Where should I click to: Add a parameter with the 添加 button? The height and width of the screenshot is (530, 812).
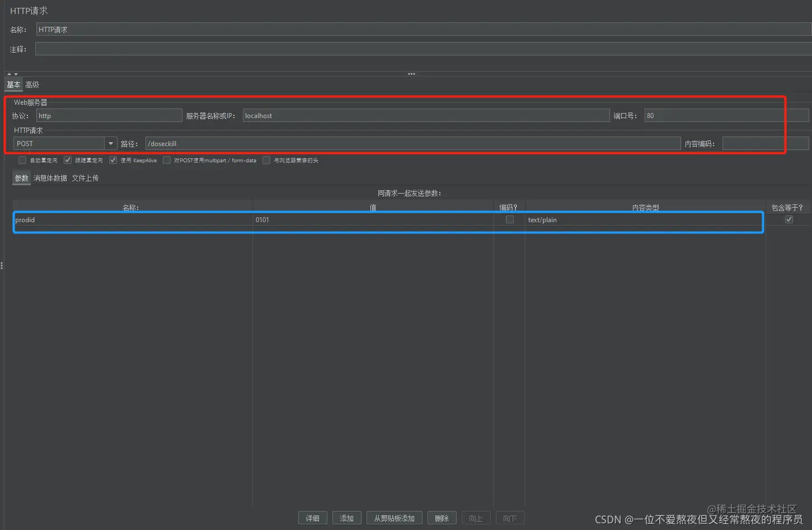[347, 518]
